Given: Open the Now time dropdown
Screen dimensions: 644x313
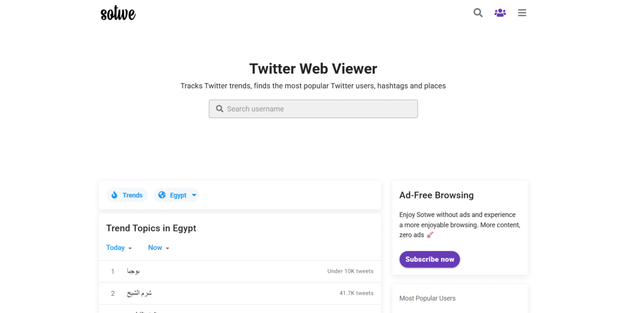Looking at the screenshot, I should click(x=159, y=248).
